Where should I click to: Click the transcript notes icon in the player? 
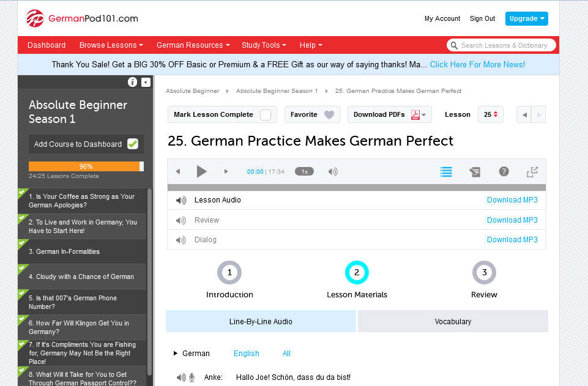coord(475,172)
